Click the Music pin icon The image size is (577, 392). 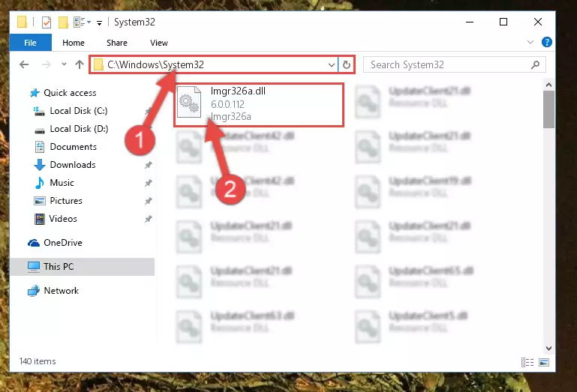point(149,183)
